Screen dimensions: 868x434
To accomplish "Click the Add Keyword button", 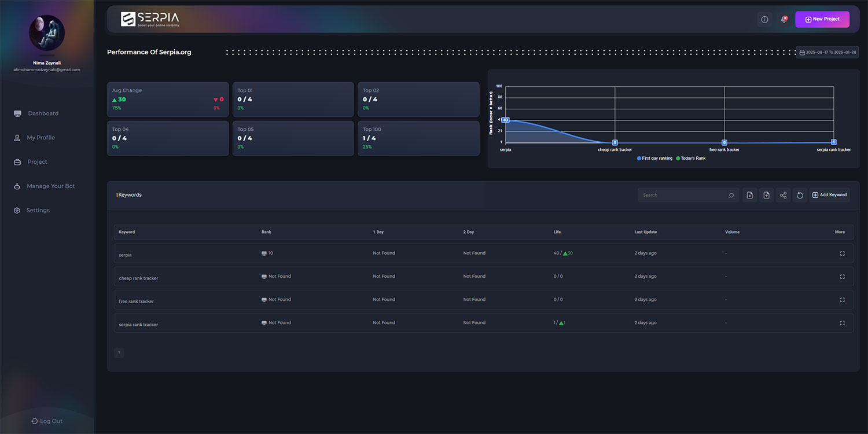I will (829, 195).
